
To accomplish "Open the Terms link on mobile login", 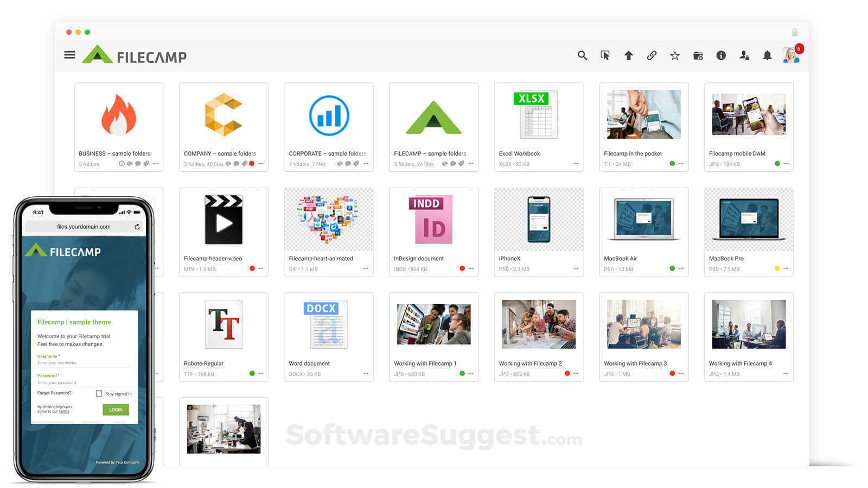I will pyautogui.click(x=63, y=411).
